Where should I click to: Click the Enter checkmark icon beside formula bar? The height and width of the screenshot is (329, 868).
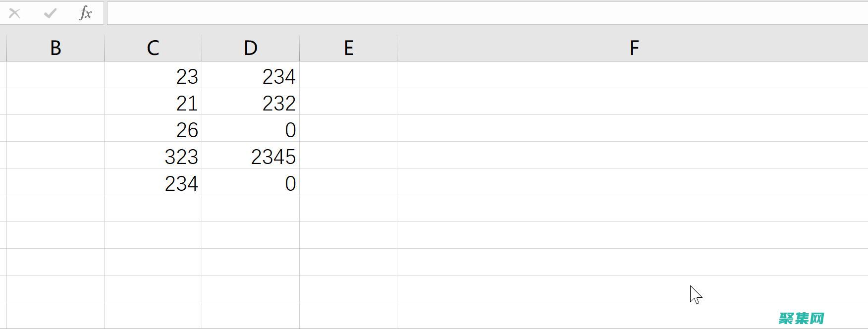[x=50, y=13]
